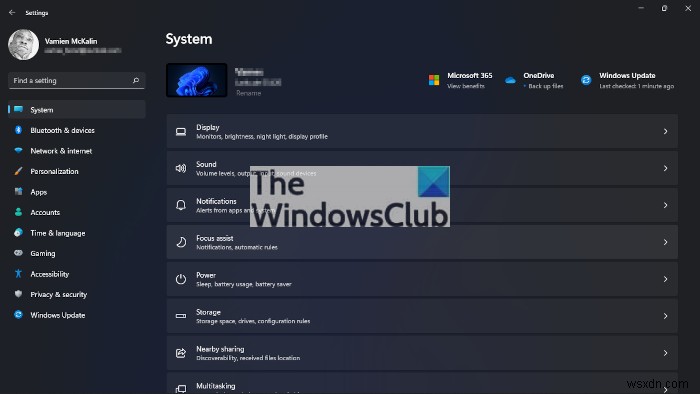Go to Personalization settings
This screenshot has width=700, height=394.
pos(77,171)
